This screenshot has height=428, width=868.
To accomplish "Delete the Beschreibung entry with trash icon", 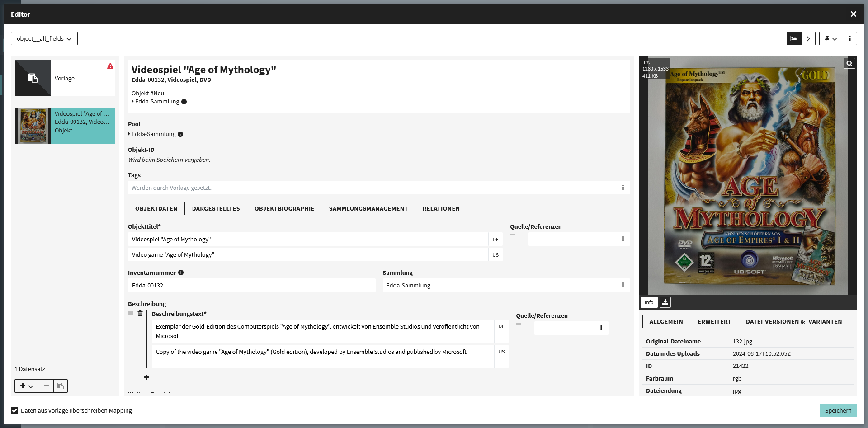I will [x=140, y=314].
